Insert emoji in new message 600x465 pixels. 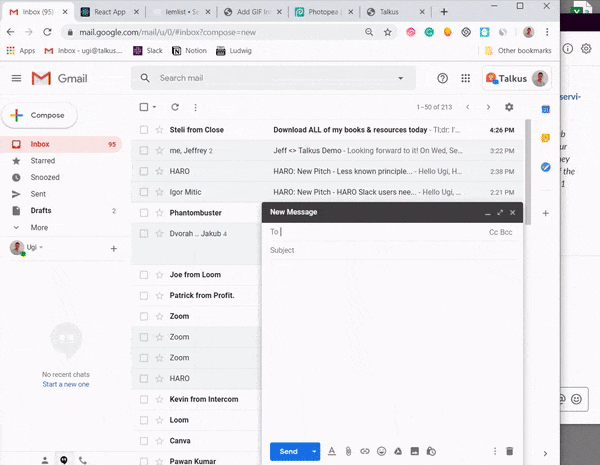click(382, 452)
